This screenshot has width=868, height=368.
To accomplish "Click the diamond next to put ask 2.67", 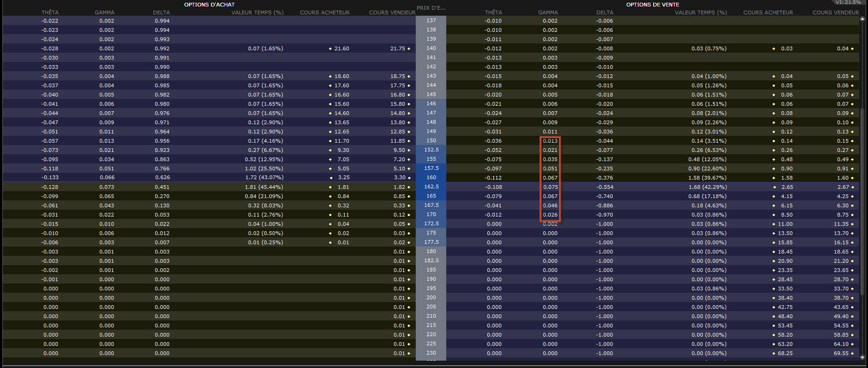I will click(852, 187).
